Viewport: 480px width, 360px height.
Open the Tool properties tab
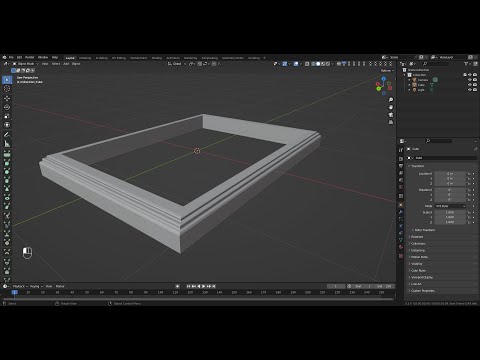coord(401,150)
